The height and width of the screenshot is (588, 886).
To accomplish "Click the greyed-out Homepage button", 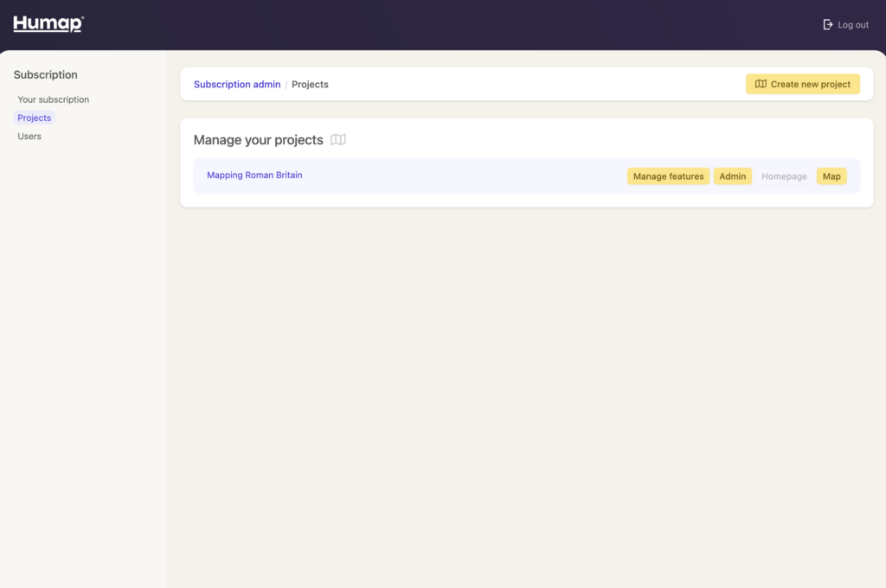I will click(x=784, y=176).
